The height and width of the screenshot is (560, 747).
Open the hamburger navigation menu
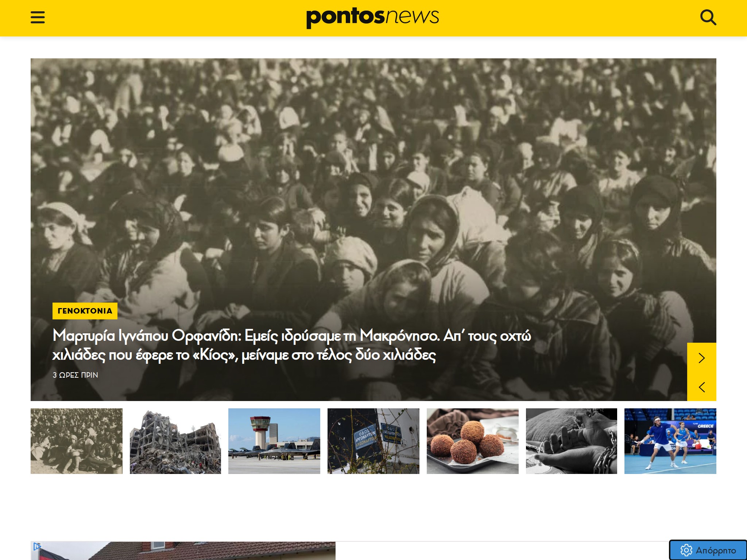tap(38, 17)
